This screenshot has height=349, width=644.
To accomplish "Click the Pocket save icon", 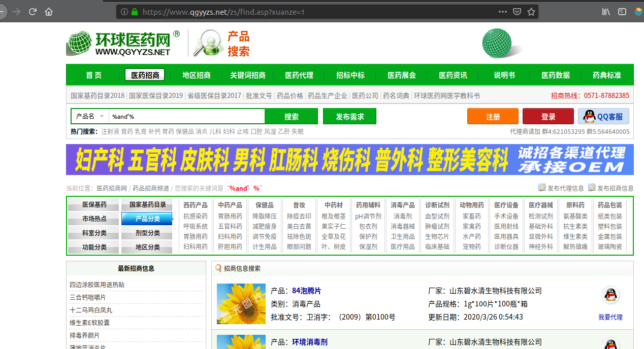I will coord(517,11).
